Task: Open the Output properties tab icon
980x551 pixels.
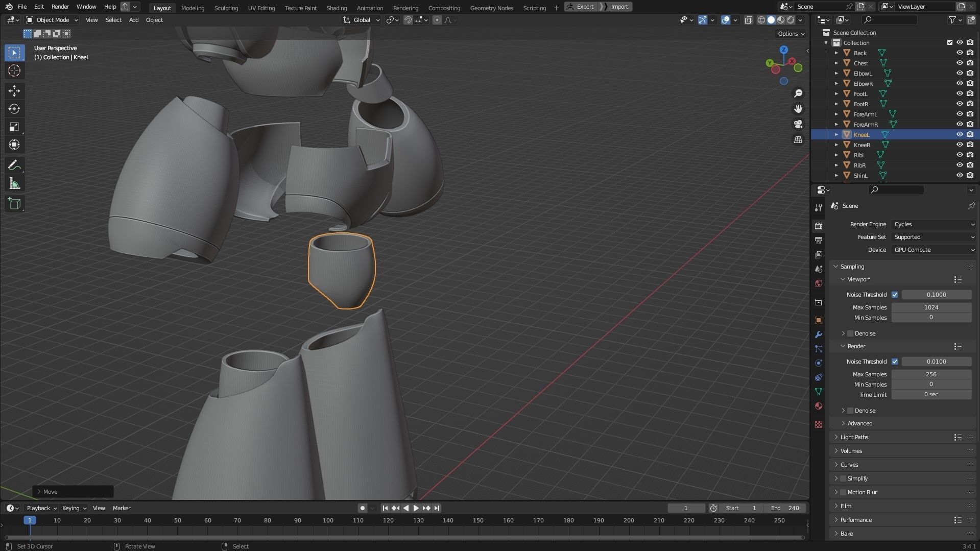Action: (x=819, y=240)
